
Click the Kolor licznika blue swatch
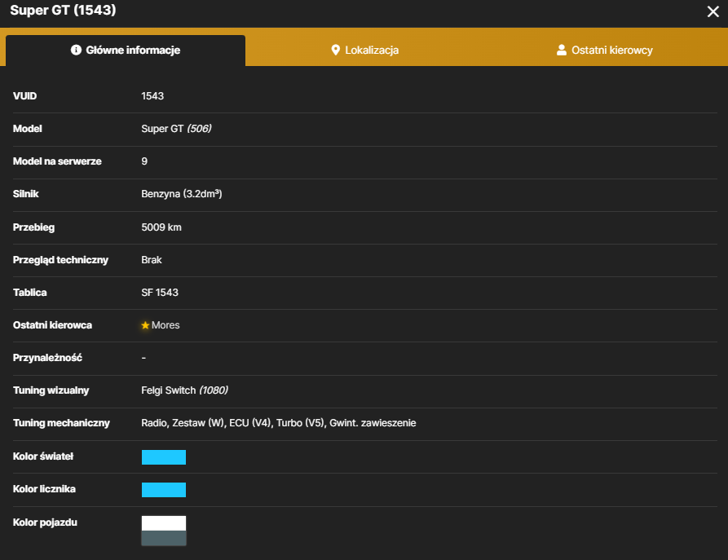tap(163, 490)
